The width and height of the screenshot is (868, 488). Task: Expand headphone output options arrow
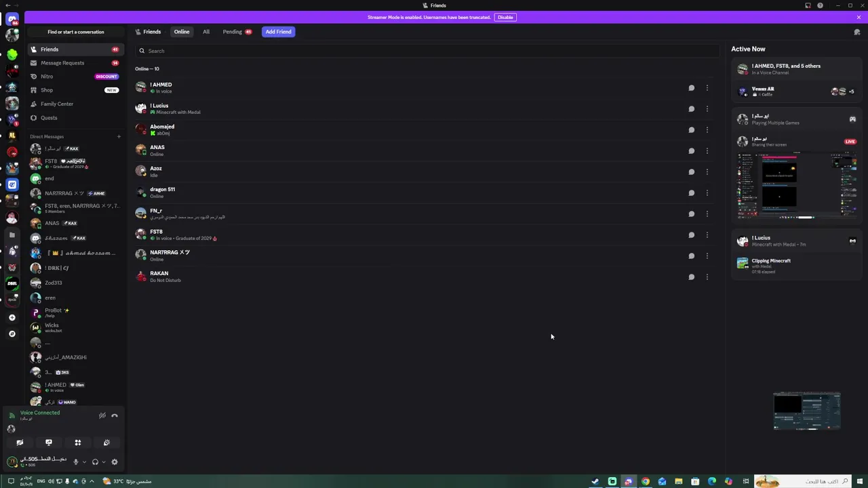point(103,462)
